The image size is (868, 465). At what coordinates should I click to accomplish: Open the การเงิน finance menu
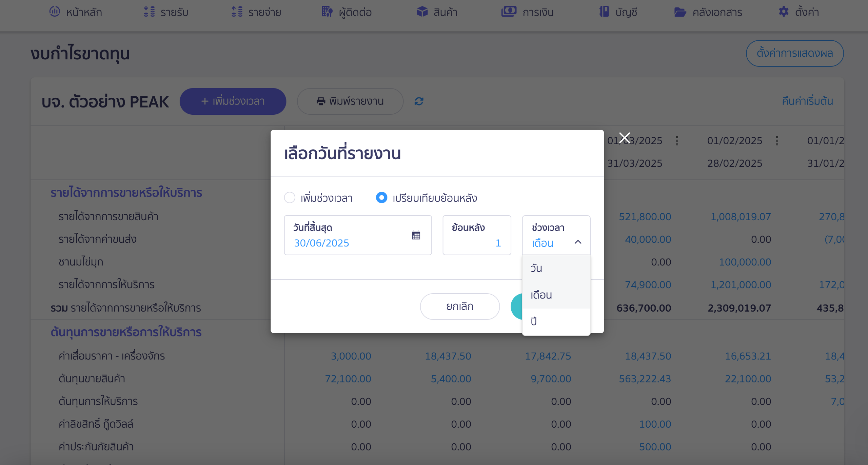[527, 12]
